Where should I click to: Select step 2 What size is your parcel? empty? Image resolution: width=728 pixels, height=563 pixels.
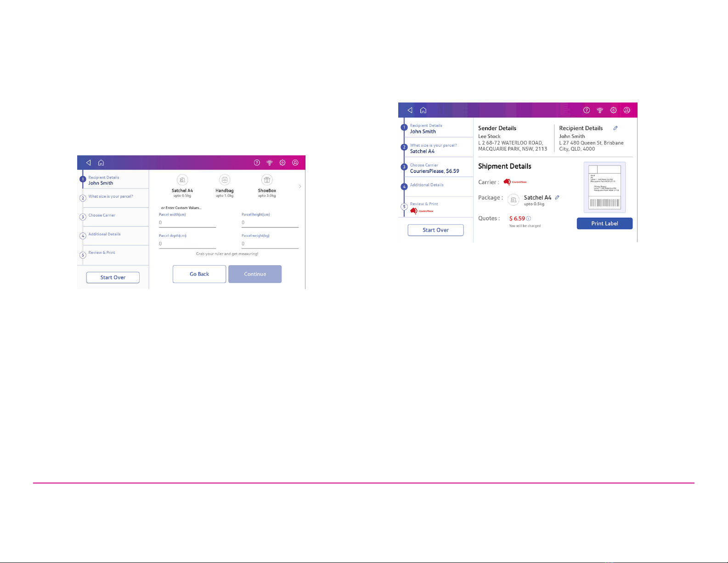point(114,198)
